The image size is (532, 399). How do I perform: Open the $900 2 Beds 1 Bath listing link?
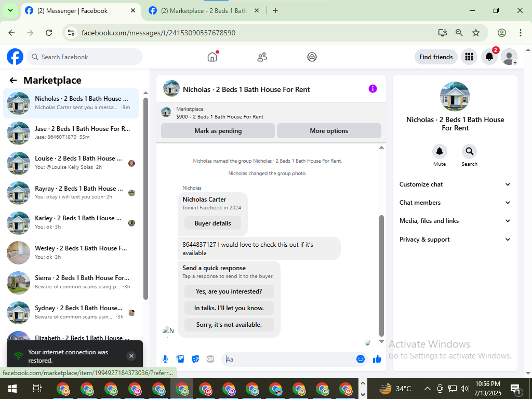(x=220, y=117)
